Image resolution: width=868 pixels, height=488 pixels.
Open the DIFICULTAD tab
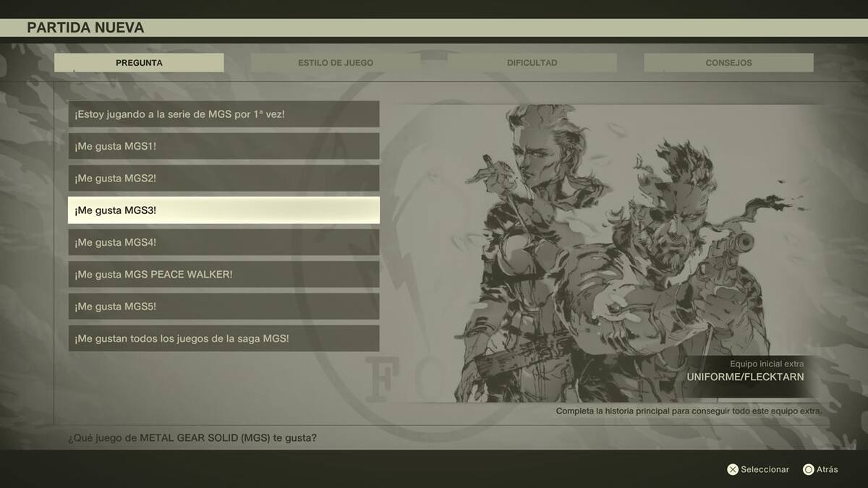532,63
